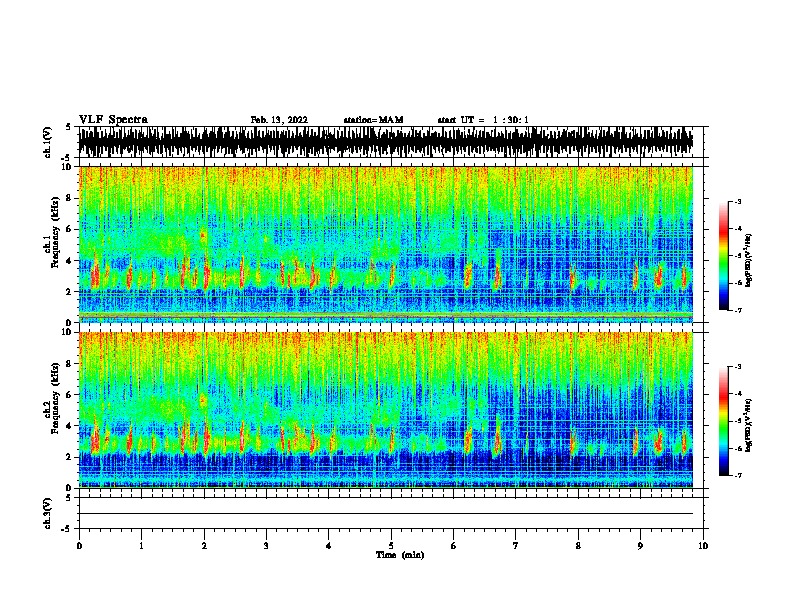The width and height of the screenshot is (792, 612).
Task: Select the "start UT = 1:30:1" text
Action: coord(483,120)
